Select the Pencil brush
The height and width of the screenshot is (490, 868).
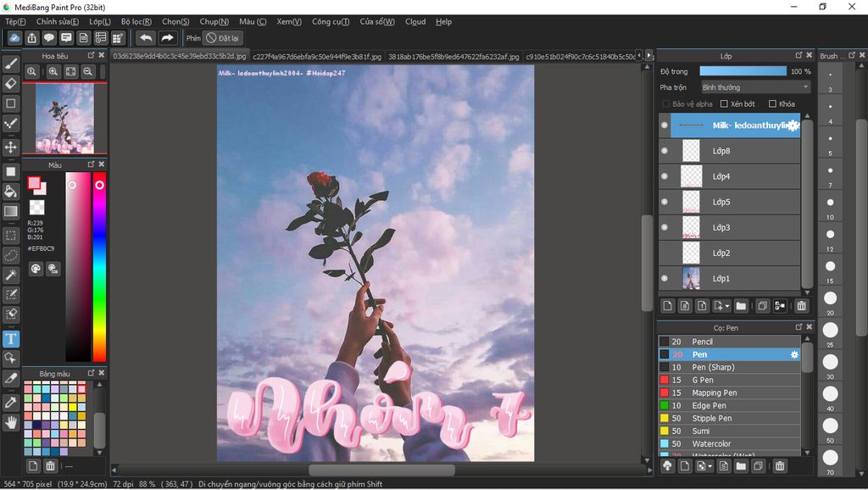coord(730,342)
